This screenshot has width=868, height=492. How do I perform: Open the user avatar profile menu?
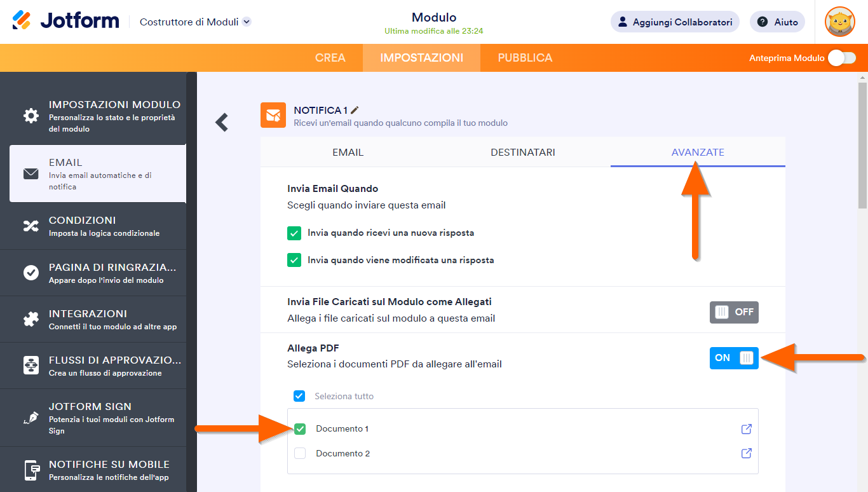click(839, 22)
